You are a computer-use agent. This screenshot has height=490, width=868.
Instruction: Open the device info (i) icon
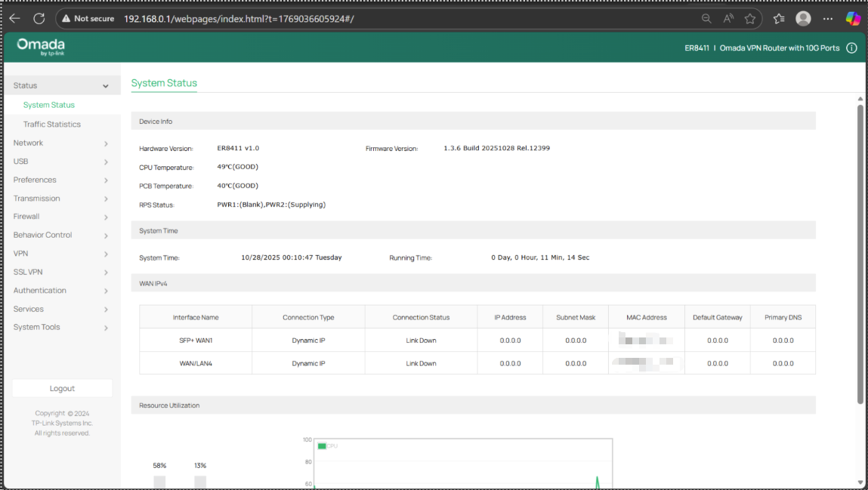tap(852, 48)
